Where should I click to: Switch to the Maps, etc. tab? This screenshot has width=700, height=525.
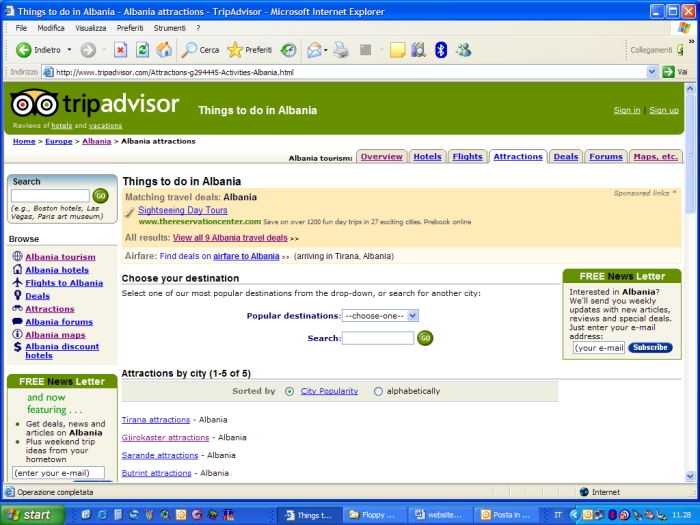point(656,157)
